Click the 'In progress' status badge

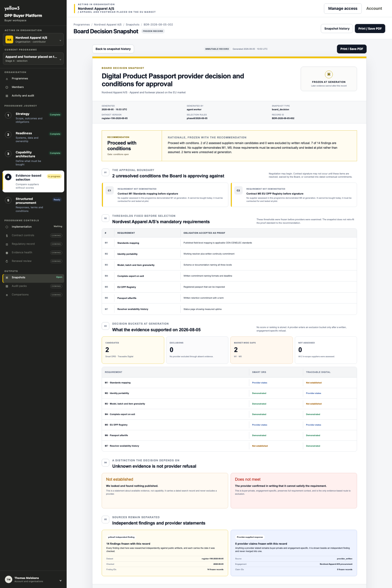click(x=54, y=176)
